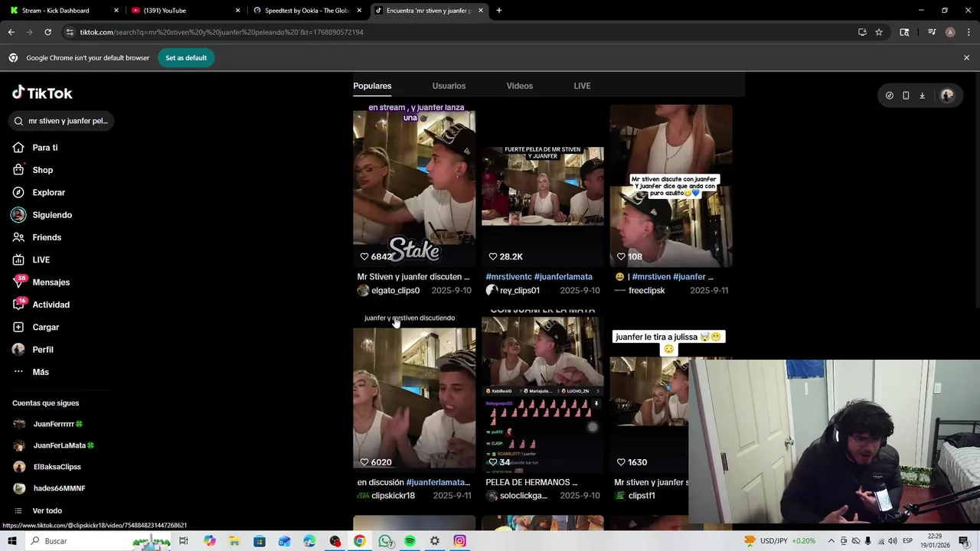The height and width of the screenshot is (551, 980).
Task: Click the TikTok logo
Action: (x=42, y=93)
